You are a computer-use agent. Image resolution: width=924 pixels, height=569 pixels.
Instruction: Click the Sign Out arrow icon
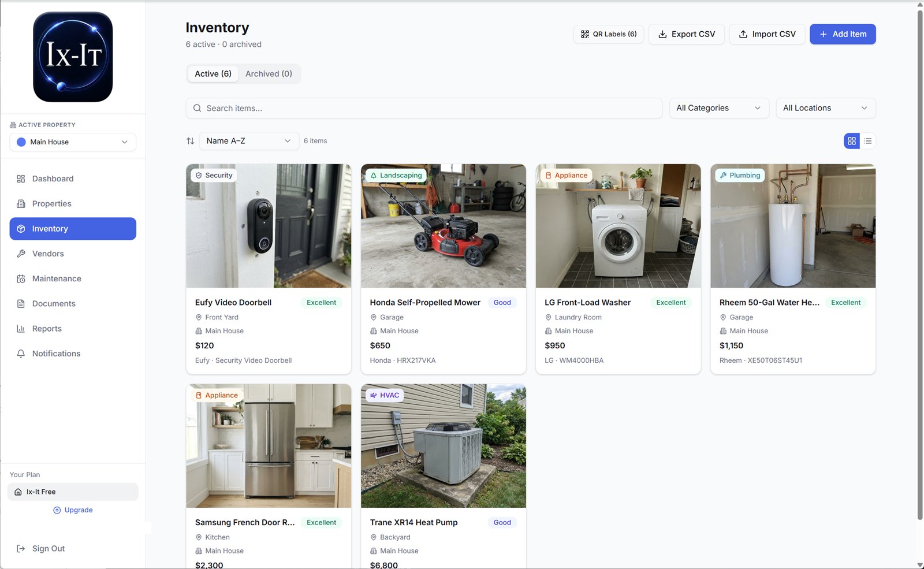click(21, 549)
